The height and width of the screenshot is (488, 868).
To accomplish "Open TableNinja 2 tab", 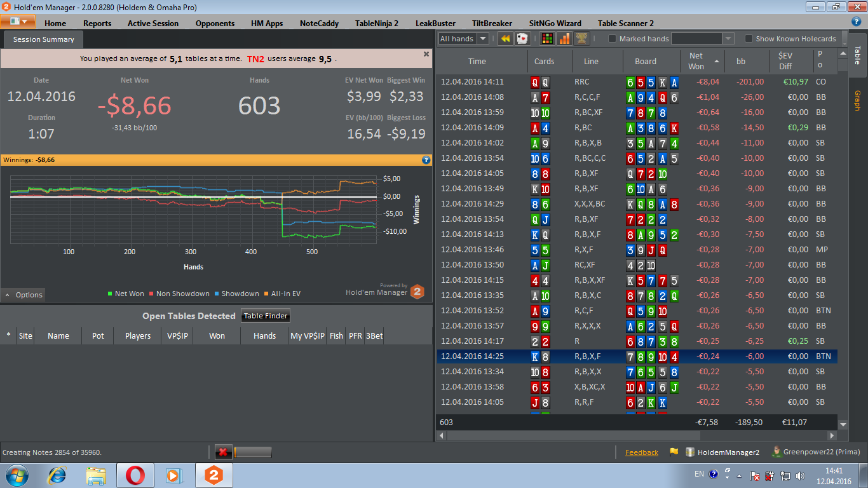I will (377, 24).
